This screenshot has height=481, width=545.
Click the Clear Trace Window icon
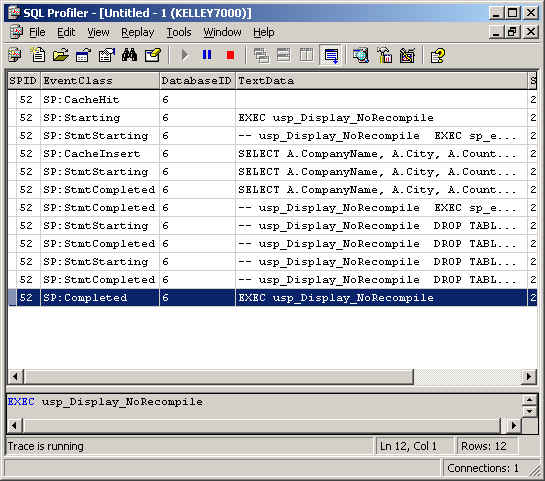coord(153,55)
